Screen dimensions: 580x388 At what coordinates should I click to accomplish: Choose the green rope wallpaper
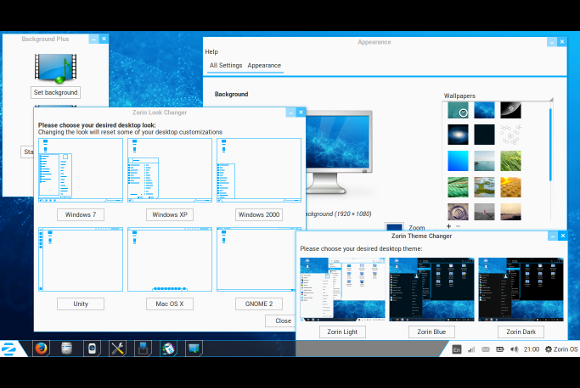[x=458, y=187]
